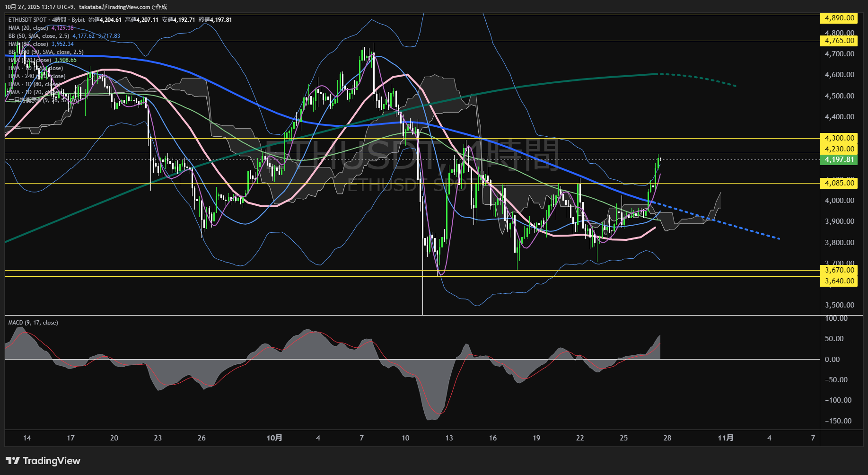Click the 0.00 level on MACD scale
Screen dimensions: 868x475
pyautogui.click(x=832, y=360)
